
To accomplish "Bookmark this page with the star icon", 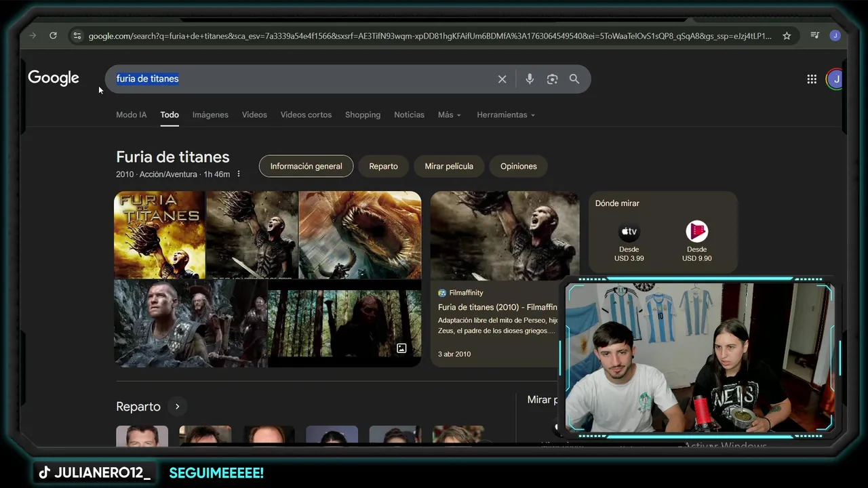I will tap(787, 36).
